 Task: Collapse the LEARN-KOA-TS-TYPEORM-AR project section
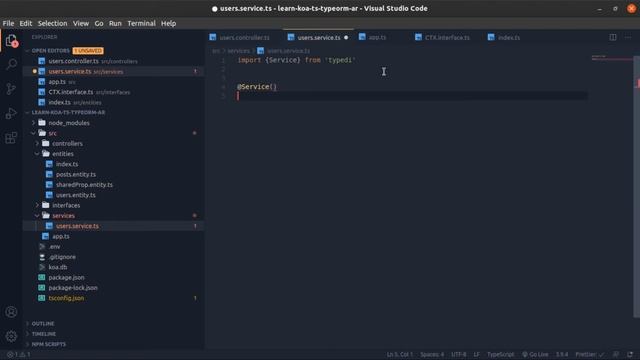[27, 112]
